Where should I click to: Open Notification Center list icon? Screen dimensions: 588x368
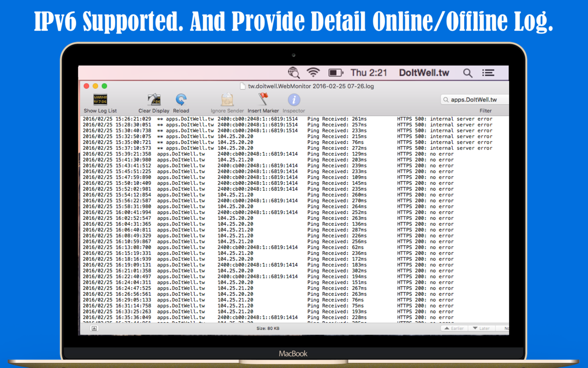click(488, 73)
